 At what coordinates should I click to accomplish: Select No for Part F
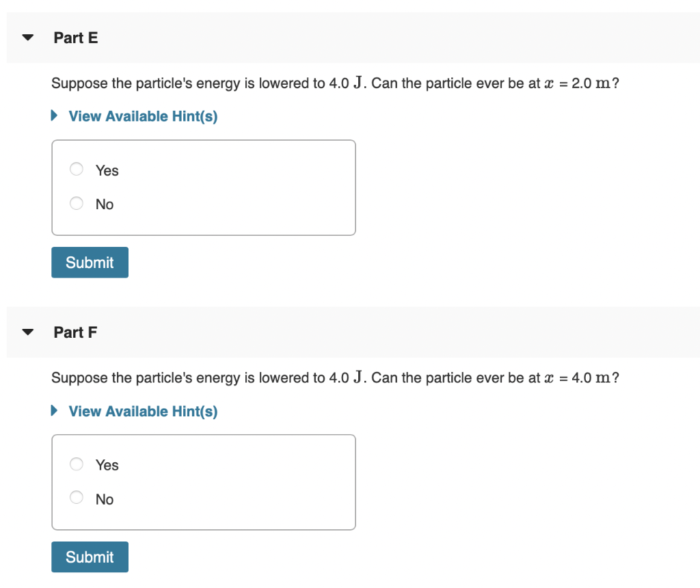pyautogui.click(x=76, y=498)
